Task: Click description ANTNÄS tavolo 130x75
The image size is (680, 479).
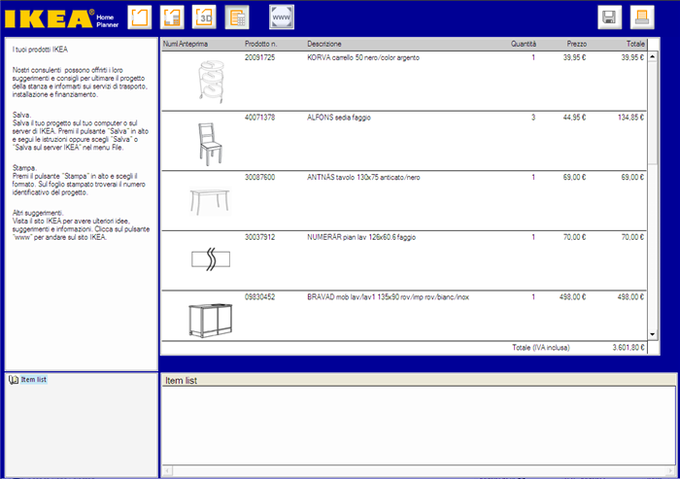Action: pyautogui.click(x=363, y=177)
